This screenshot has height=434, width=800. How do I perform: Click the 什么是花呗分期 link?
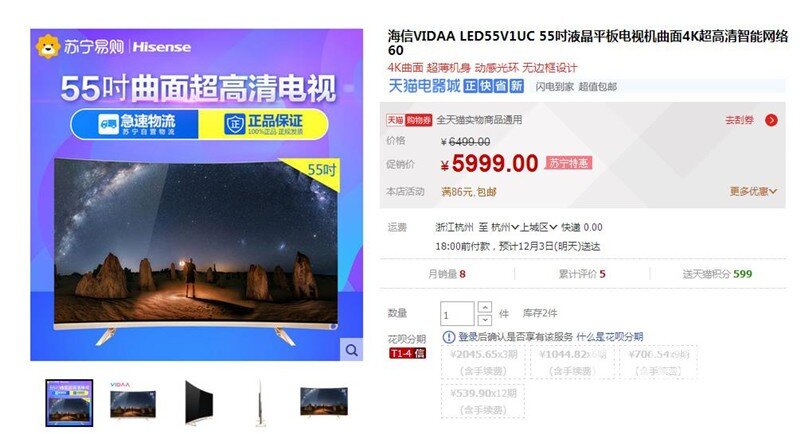(610, 337)
